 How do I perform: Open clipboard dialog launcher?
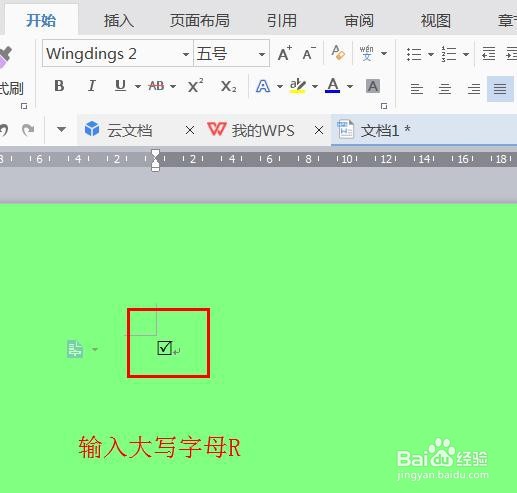[x=24, y=106]
